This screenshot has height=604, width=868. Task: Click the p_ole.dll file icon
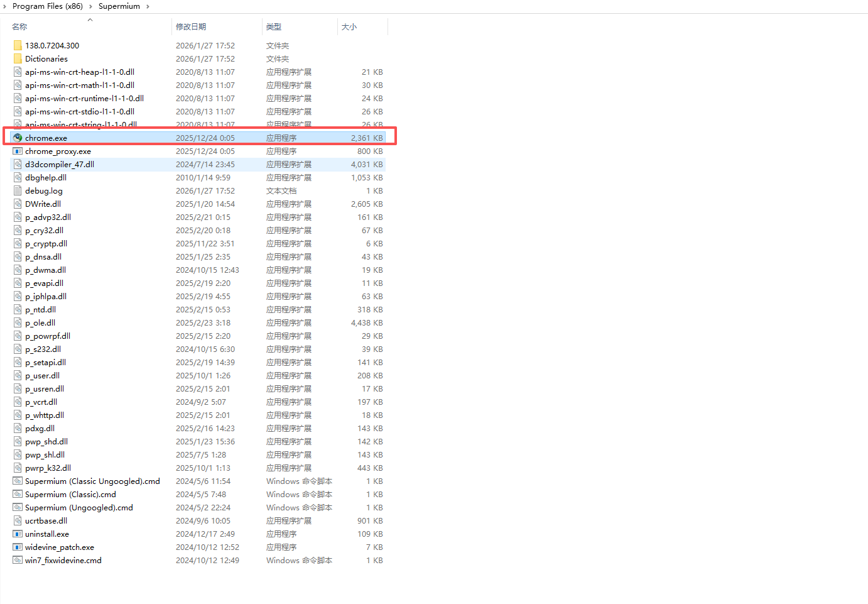(x=18, y=322)
